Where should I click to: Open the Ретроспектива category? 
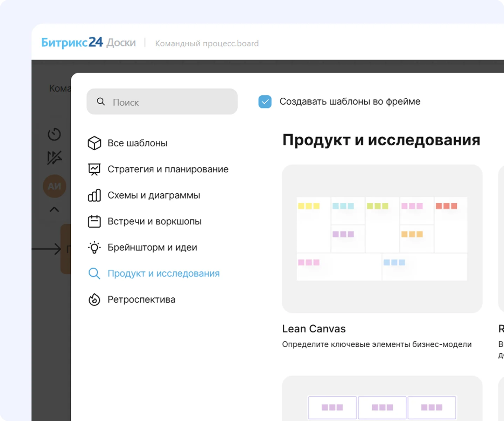click(x=141, y=299)
